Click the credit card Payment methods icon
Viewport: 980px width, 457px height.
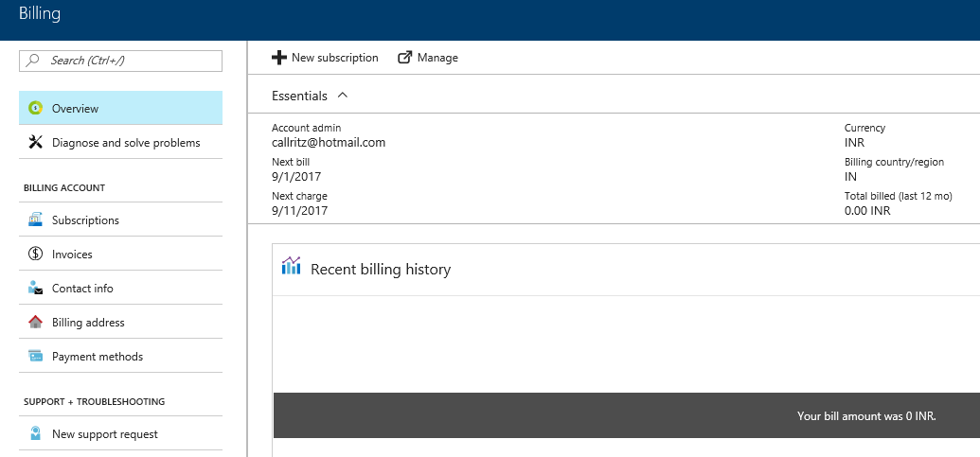click(36, 357)
